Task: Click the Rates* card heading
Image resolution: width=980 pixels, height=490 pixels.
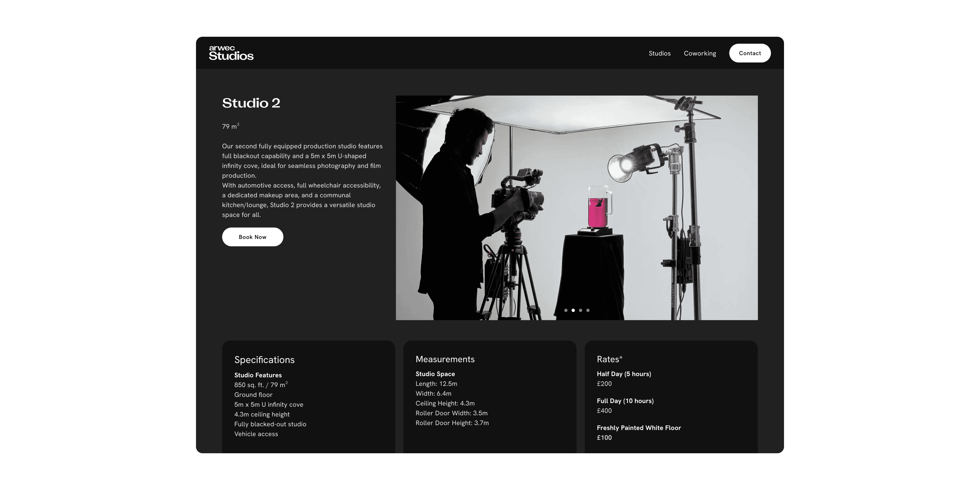Action: click(609, 359)
